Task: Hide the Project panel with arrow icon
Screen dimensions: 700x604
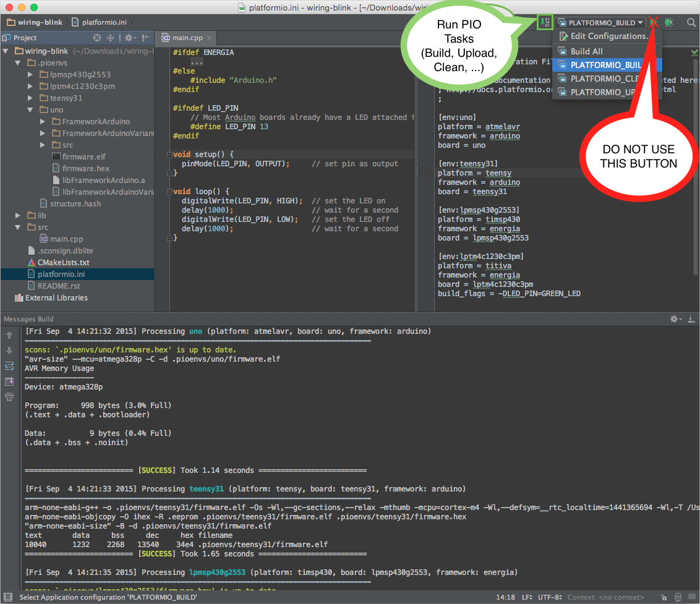Action: pos(145,38)
